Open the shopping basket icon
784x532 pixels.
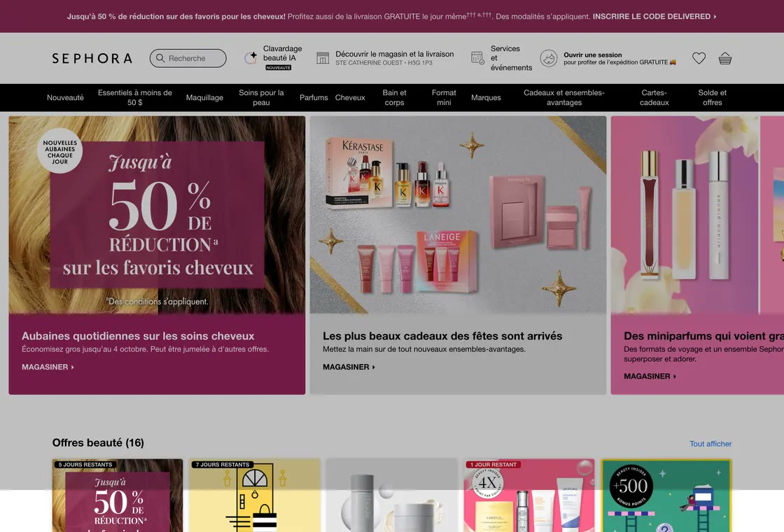725,59
